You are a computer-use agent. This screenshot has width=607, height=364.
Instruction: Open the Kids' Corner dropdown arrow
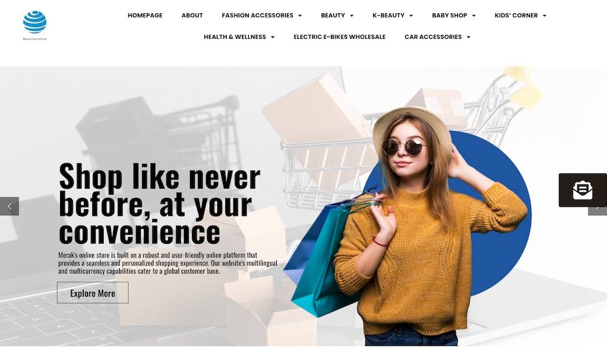[544, 16]
